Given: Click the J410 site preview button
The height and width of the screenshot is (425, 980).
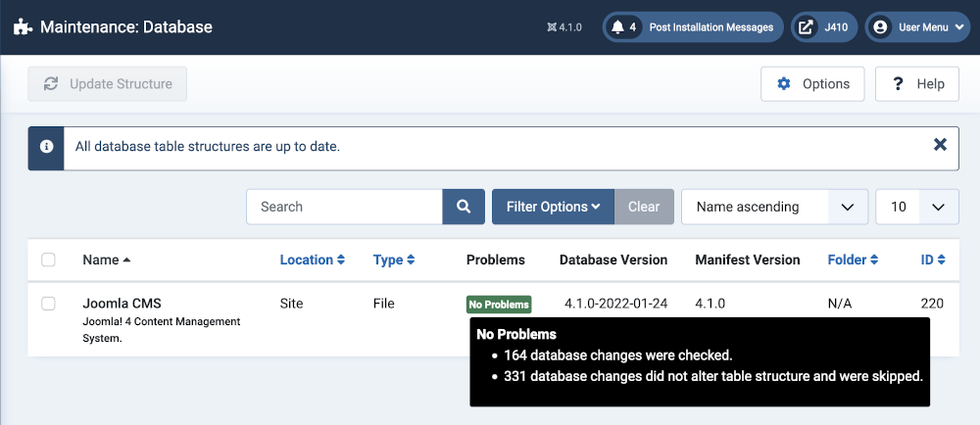Looking at the screenshot, I should (824, 27).
